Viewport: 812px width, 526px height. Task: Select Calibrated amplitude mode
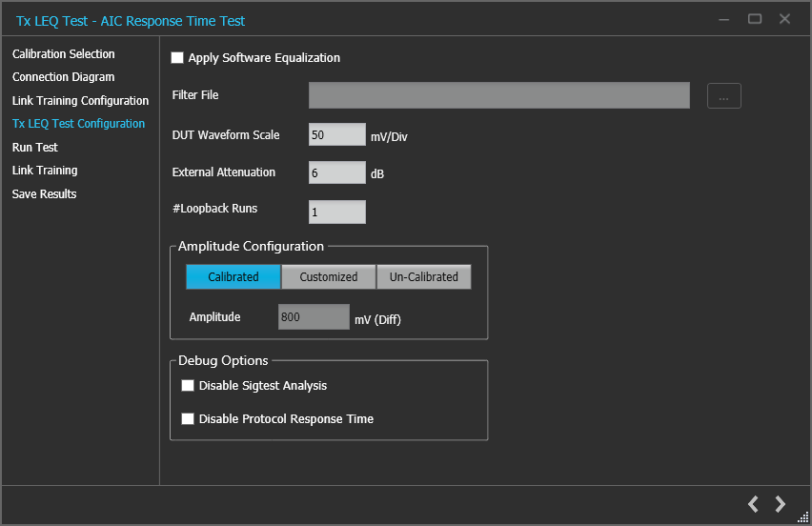tap(233, 277)
